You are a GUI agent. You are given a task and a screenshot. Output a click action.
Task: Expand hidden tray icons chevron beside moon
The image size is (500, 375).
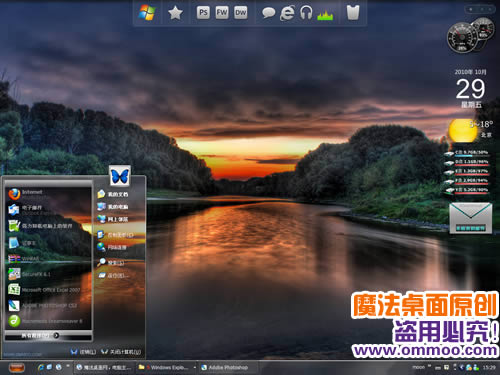(430, 366)
